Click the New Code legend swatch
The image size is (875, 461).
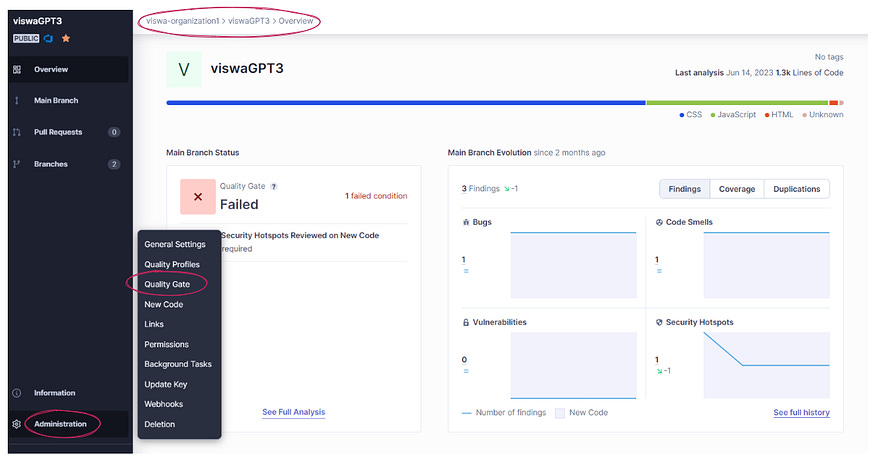560,413
